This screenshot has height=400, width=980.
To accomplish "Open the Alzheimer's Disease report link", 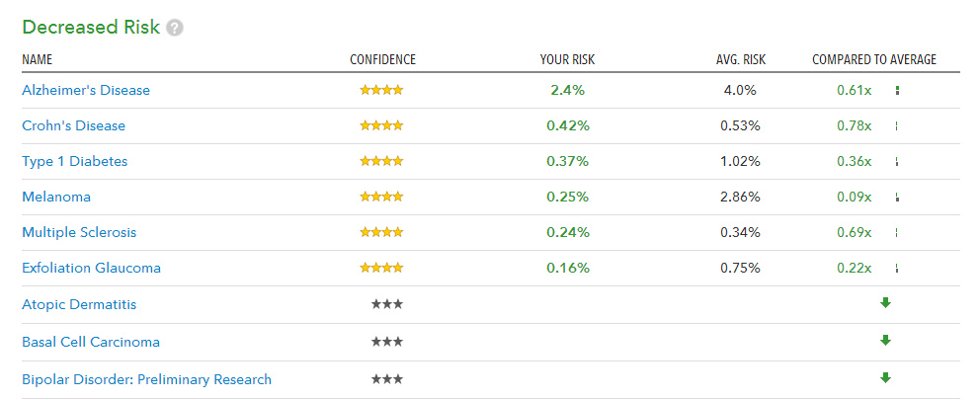I will point(86,90).
